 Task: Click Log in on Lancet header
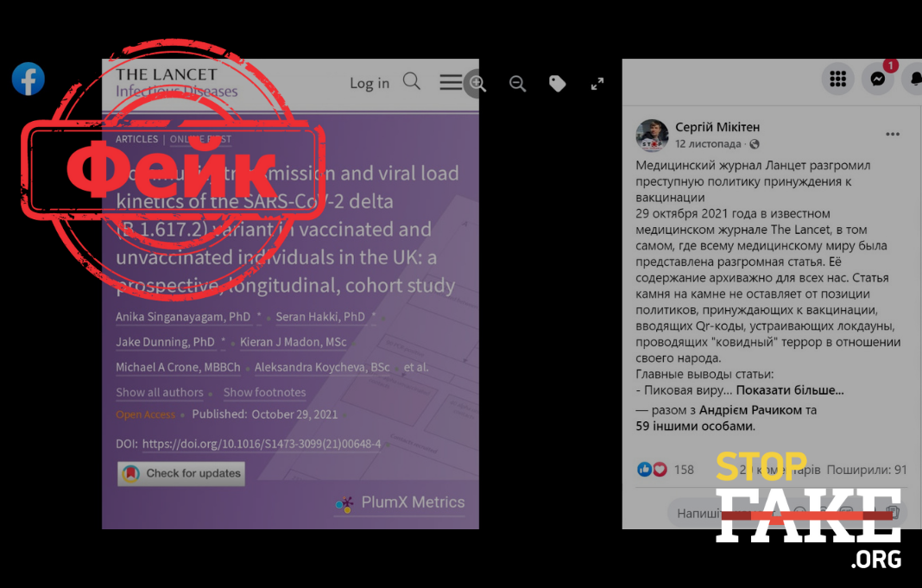pyautogui.click(x=369, y=83)
